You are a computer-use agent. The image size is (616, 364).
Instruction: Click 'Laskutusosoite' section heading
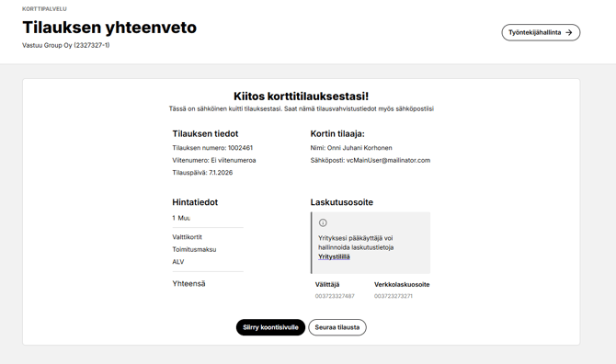coord(342,202)
